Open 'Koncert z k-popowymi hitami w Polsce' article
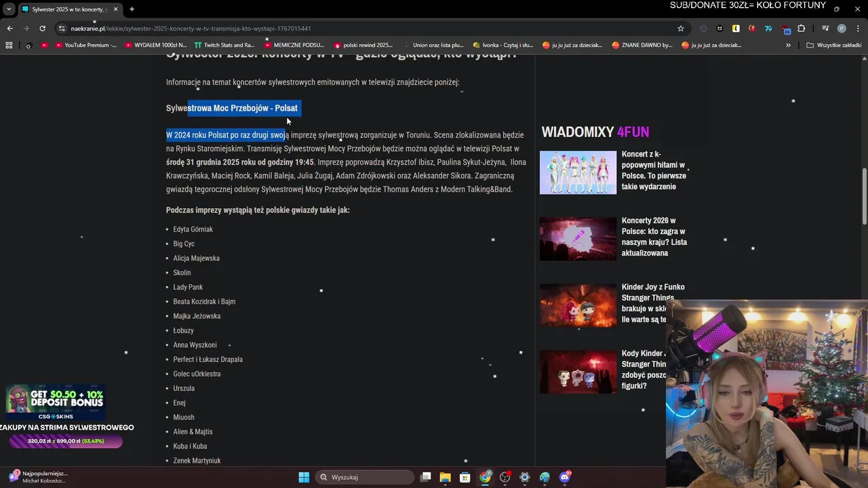This screenshot has width=868, height=488. pos(654,170)
